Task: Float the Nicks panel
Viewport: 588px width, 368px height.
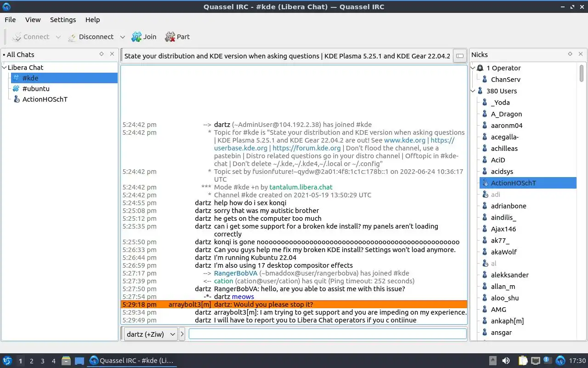Action: coord(570,54)
